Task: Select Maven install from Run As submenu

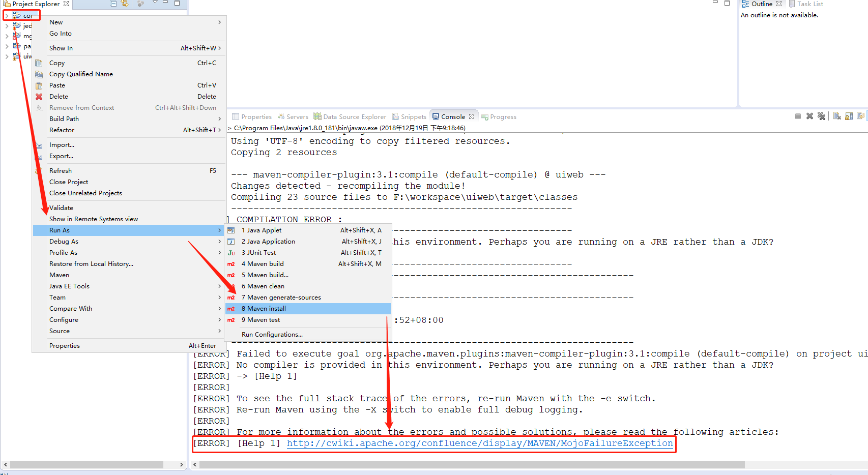Action: click(264, 308)
